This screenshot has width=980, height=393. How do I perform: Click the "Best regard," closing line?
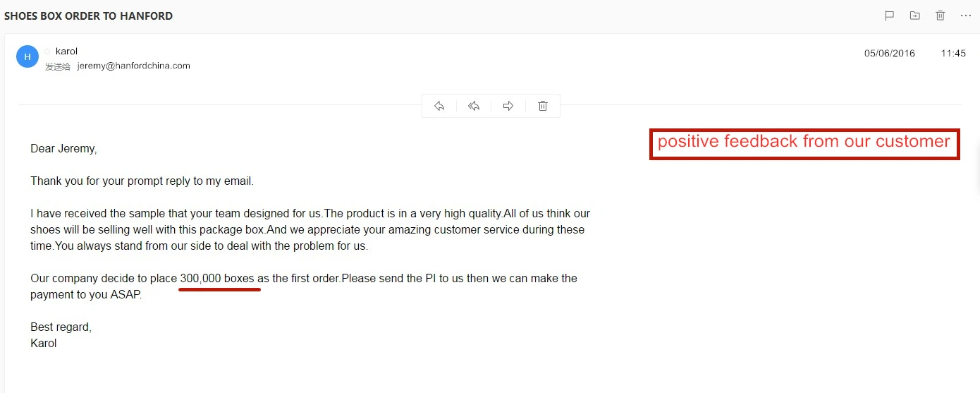tap(61, 327)
